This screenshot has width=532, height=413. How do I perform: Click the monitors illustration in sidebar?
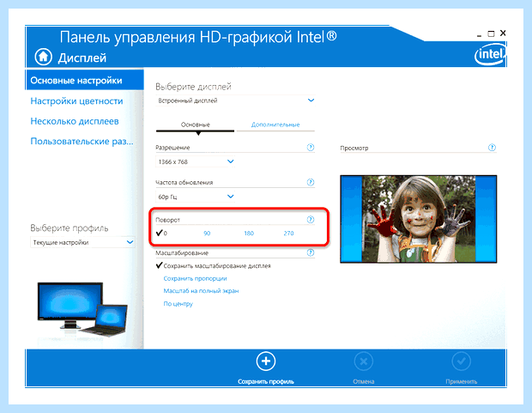[x=82, y=310]
